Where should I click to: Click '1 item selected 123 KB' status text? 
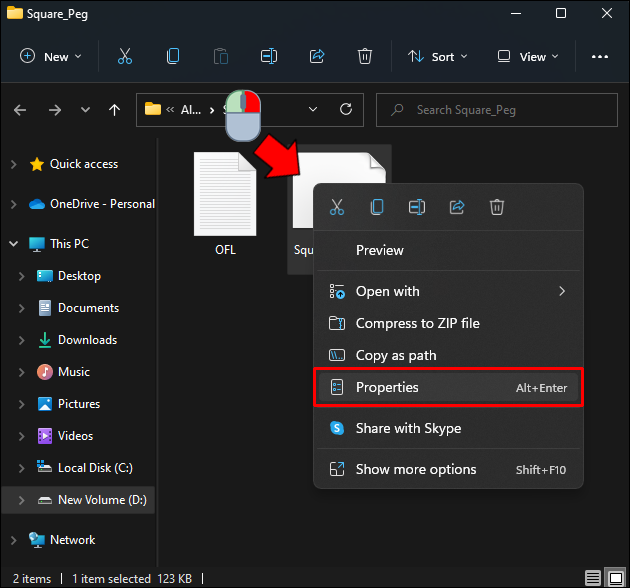tap(132, 579)
